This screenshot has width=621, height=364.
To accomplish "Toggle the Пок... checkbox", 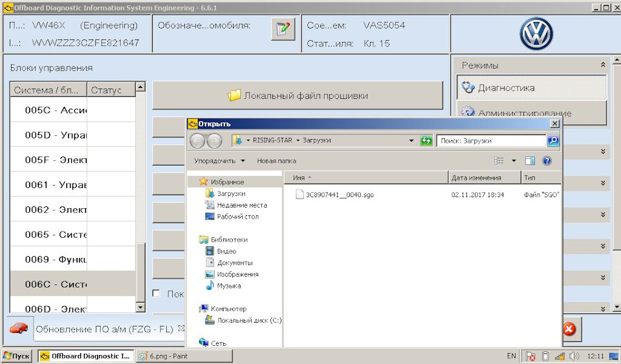I will [x=157, y=293].
